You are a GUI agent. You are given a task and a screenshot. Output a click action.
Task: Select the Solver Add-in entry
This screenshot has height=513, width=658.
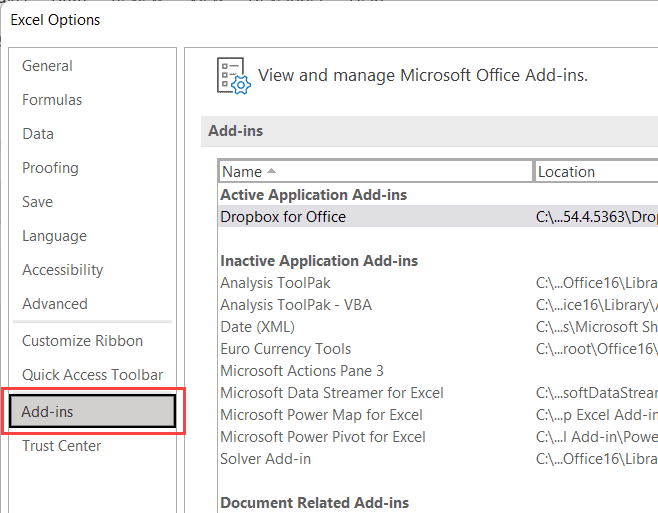pos(265,459)
